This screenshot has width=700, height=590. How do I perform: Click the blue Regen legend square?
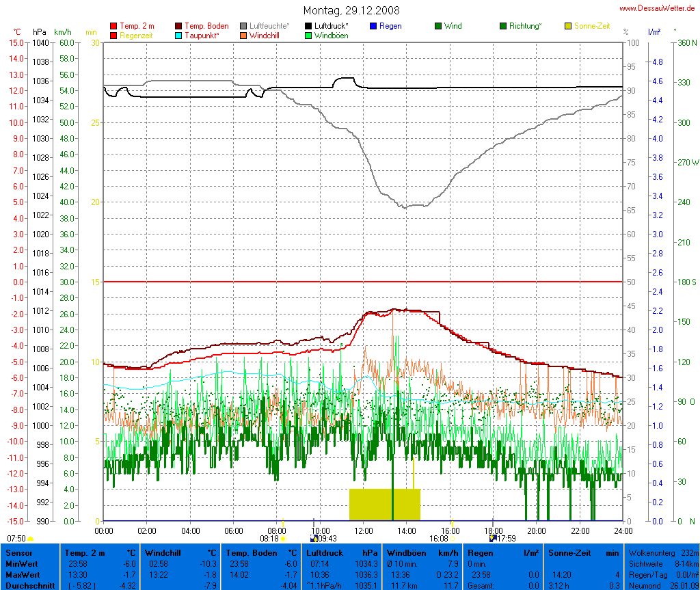pos(373,26)
